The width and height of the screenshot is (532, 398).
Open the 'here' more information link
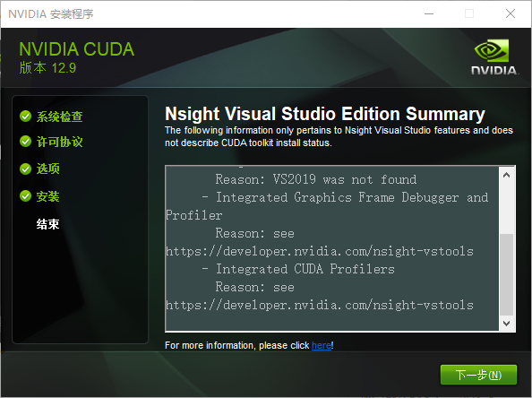[322, 345]
